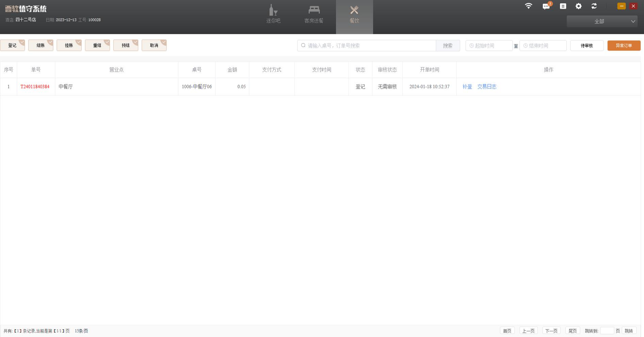Toggle the 挂账 status filter
Screen dimensions: 644x337
(x=69, y=45)
